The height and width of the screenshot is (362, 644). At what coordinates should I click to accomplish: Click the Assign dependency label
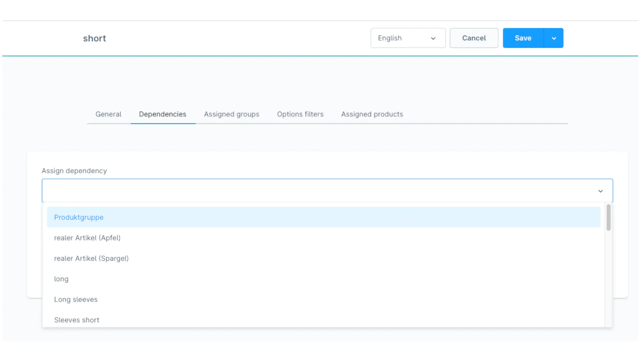[74, 171]
